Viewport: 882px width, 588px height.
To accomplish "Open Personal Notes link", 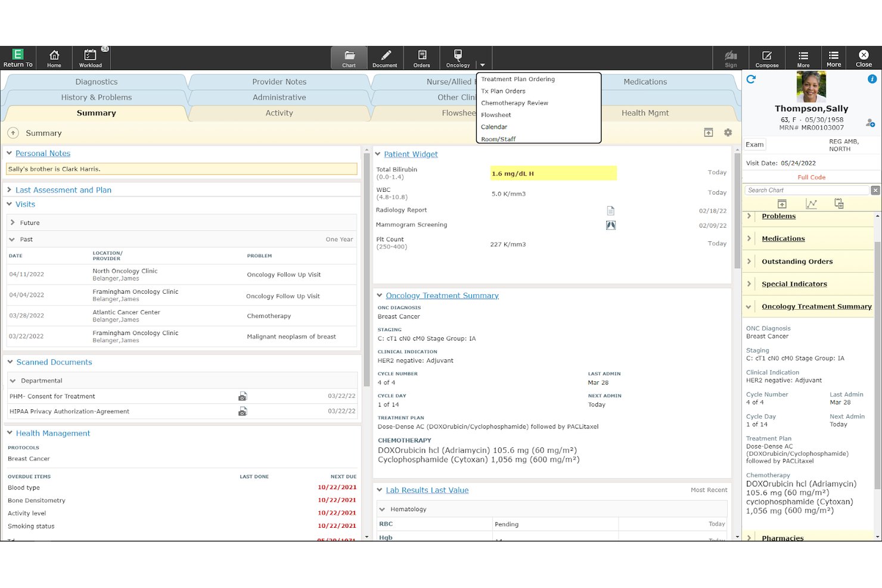I will pyautogui.click(x=43, y=153).
